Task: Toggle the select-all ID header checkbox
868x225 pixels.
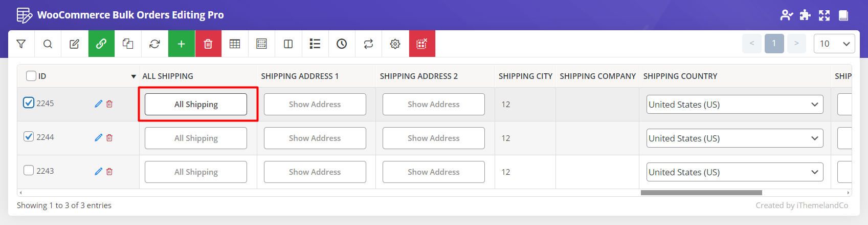Action: tap(31, 76)
